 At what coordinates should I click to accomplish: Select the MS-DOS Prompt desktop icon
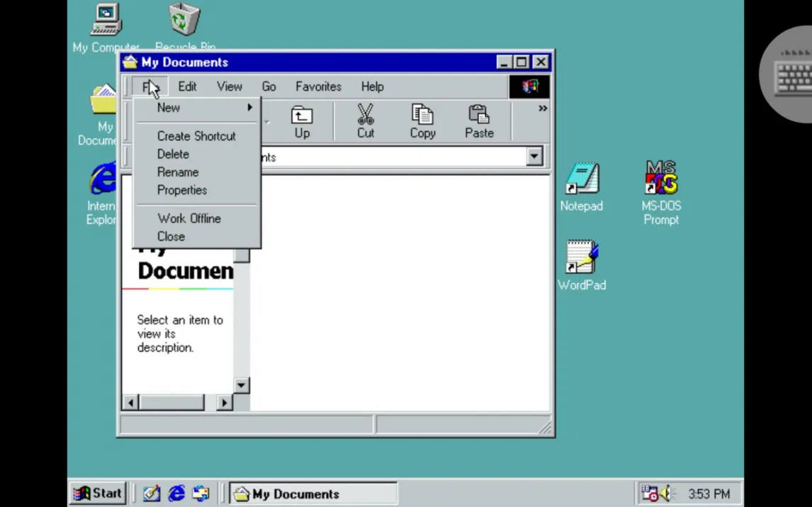point(661,178)
